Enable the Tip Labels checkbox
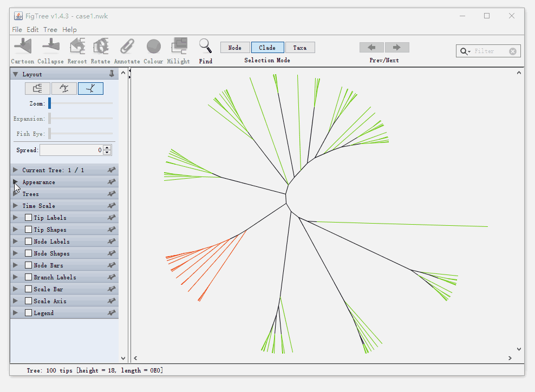The height and width of the screenshot is (392, 535). pyautogui.click(x=29, y=218)
